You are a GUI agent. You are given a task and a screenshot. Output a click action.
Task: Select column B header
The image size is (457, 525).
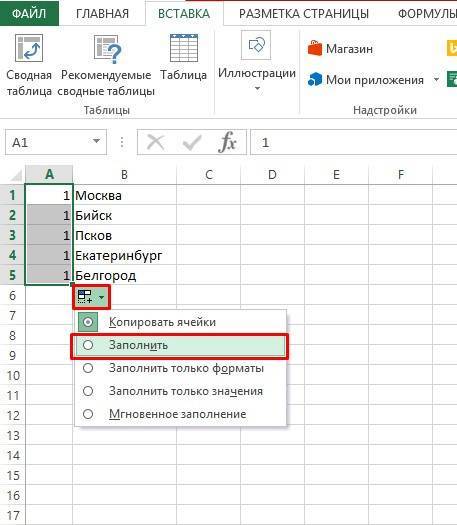(x=124, y=174)
